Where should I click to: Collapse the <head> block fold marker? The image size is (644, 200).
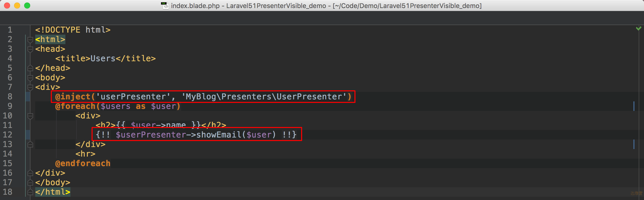(30, 49)
